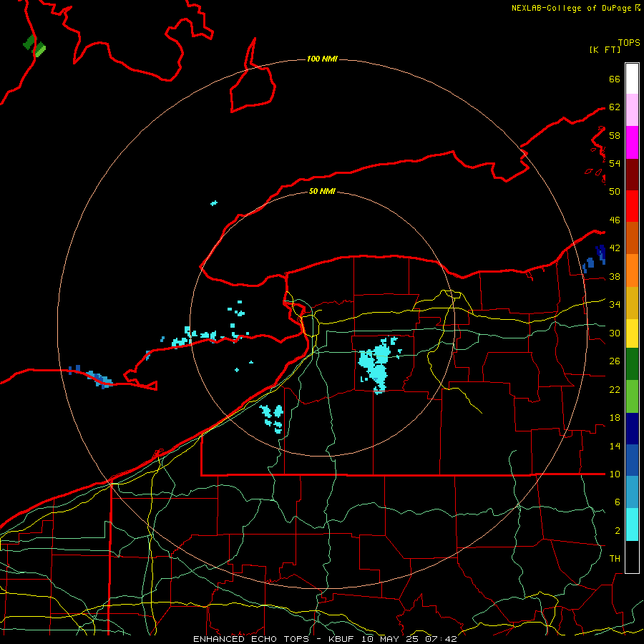Click the 18 legend value
644x644 pixels.
pos(615,418)
